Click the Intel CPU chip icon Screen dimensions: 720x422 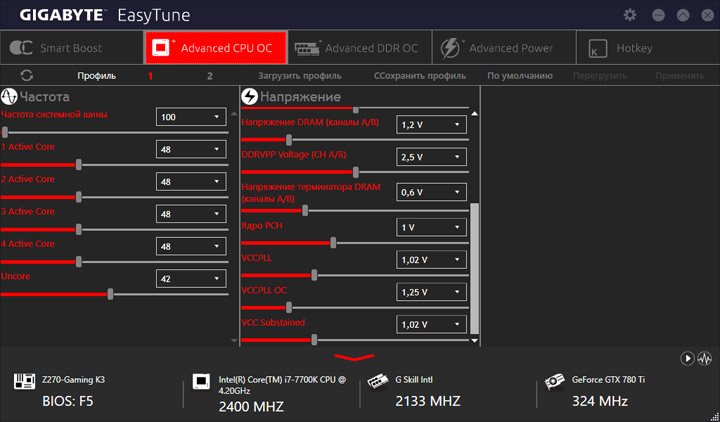point(201,381)
